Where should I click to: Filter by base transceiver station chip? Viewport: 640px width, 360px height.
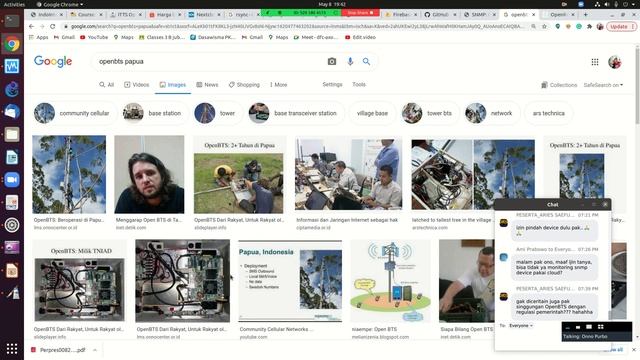pos(296,113)
